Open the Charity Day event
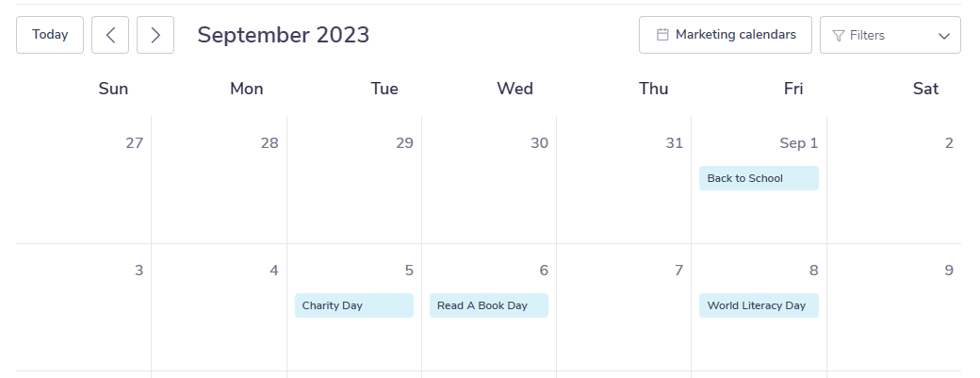Image resolution: width=980 pixels, height=378 pixels. pyautogui.click(x=354, y=305)
